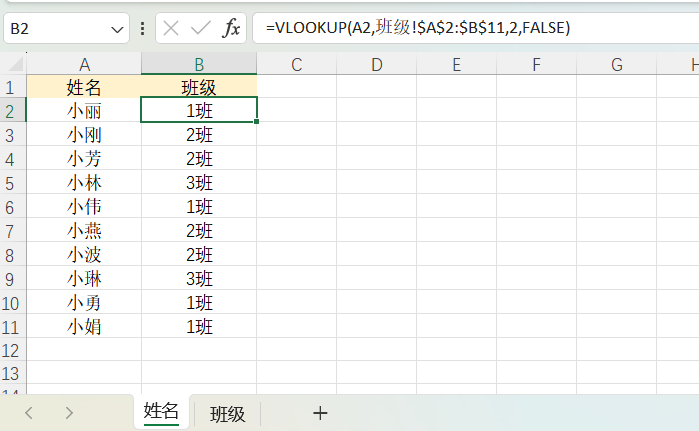Click the previous sheet navigation arrow
This screenshot has width=699, height=431.
tap(29, 413)
